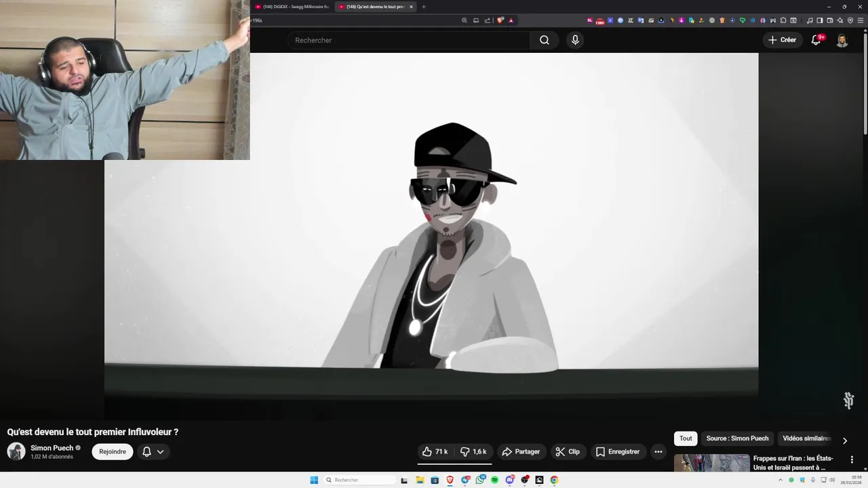Select Vidéos similaires filter chip

point(806,439)
